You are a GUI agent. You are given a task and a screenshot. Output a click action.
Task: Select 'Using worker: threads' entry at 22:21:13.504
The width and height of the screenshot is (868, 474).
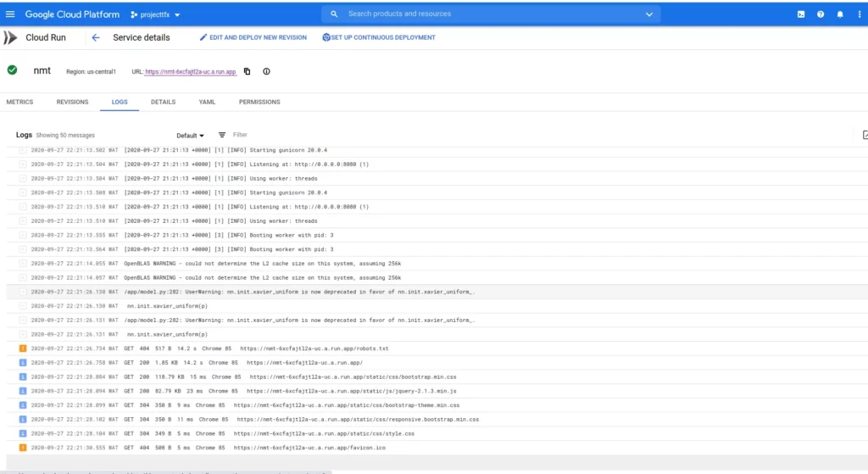point(437,179)
